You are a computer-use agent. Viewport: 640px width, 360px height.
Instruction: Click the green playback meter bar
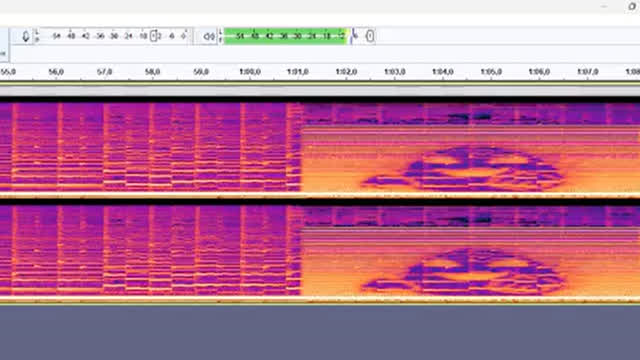(x=285, y=36)
